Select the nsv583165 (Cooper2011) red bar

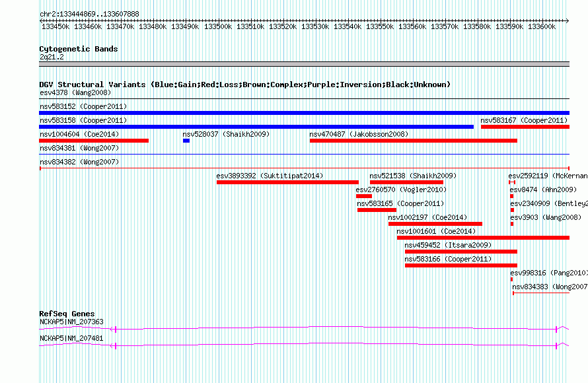[x=377, y=210]
